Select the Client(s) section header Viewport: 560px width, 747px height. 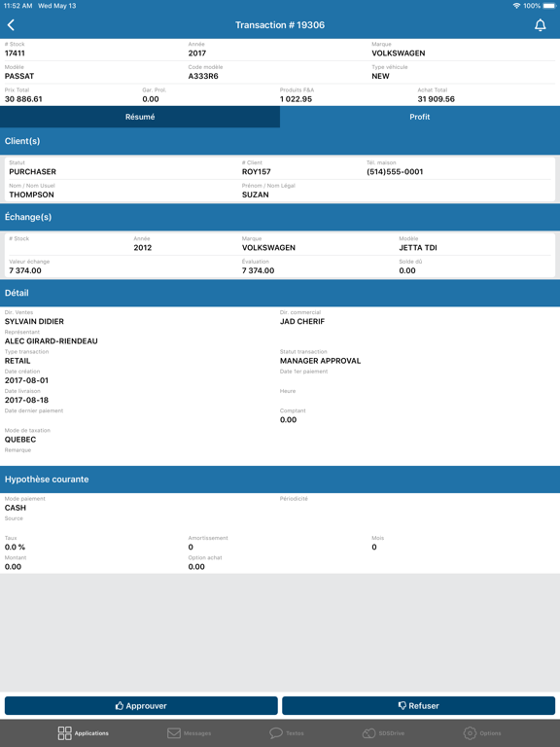[280, 141]
